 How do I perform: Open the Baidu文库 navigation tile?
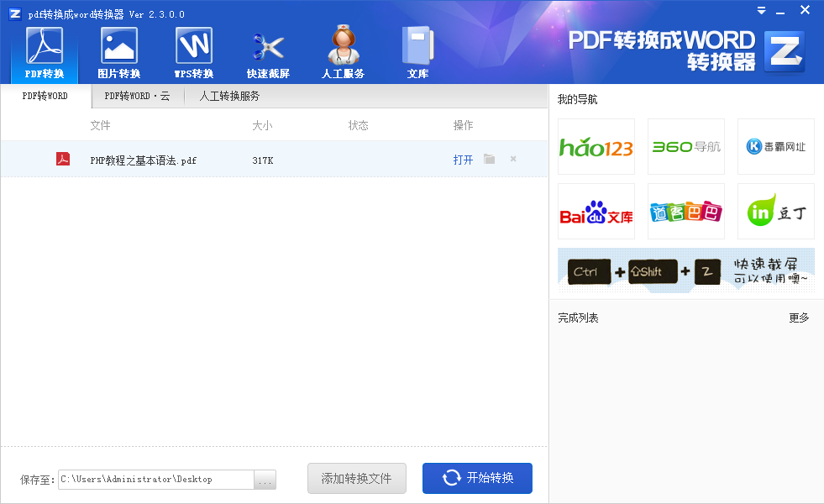(596, 212)
